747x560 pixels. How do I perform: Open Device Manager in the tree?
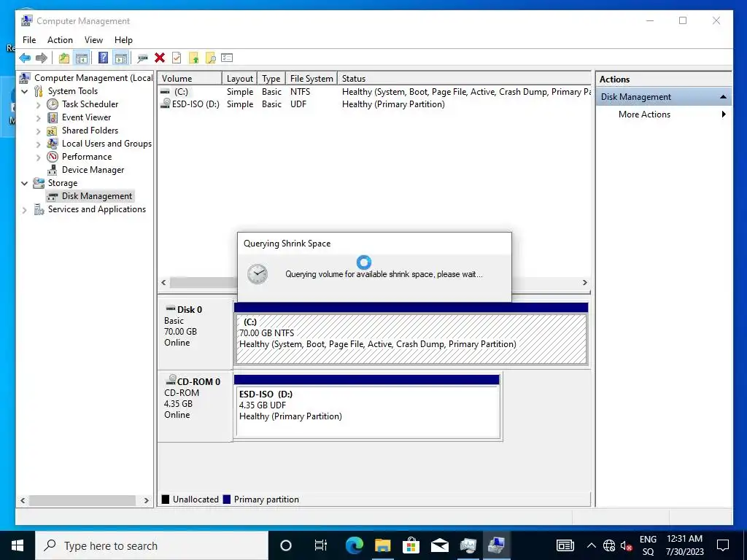pos(93,170)
